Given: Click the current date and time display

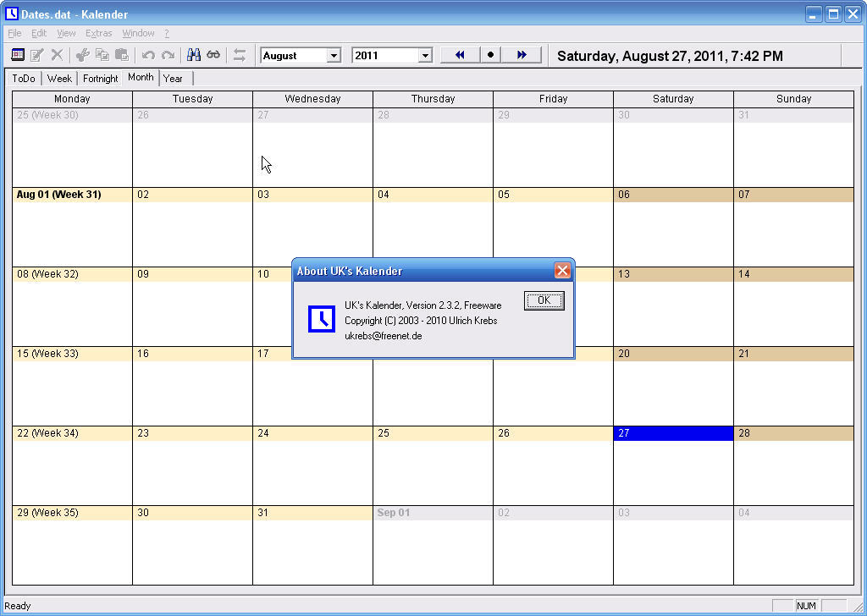Looking at the screenshot, I should [670, 56].
